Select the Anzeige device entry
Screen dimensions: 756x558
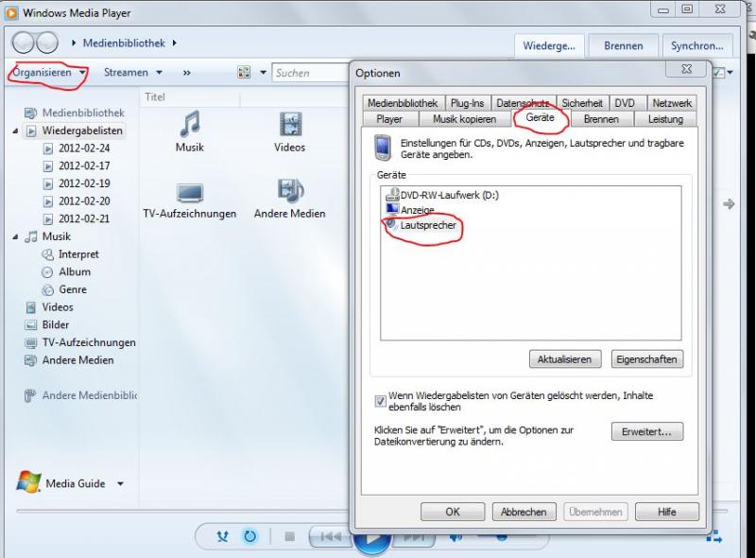(410, 210)
